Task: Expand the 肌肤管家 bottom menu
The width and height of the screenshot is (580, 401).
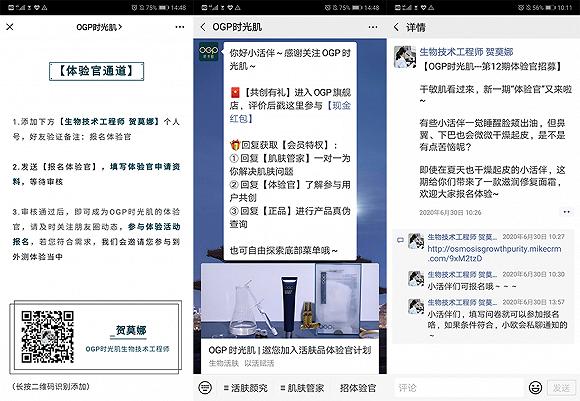Action: (x=302, y=388)
